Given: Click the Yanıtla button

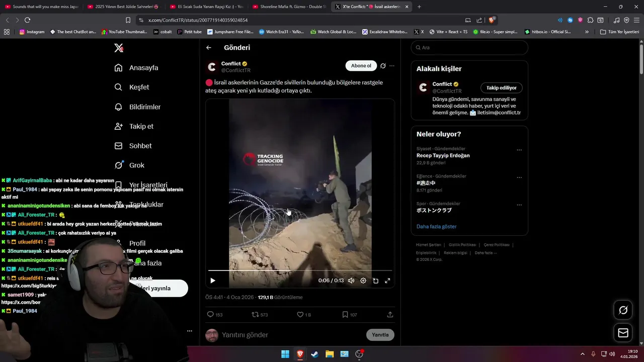Looking at the screenshot, I should pos(380,335).
